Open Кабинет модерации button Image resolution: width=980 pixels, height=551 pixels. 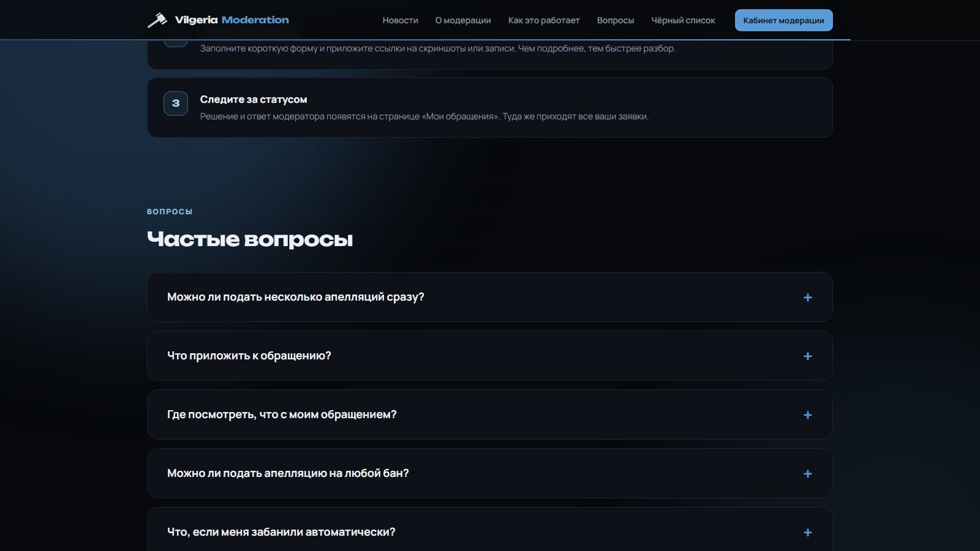783,20
